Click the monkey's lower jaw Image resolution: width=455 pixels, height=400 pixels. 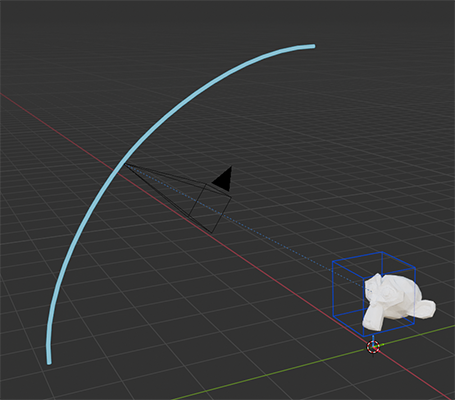(x=374, y=320)
